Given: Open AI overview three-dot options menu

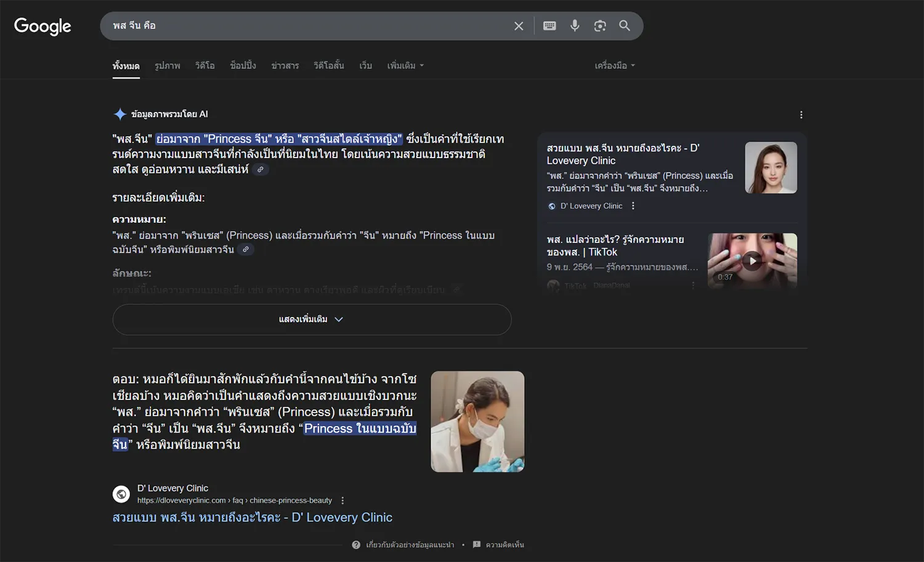Looking at the screenshot, I should pyautogui.click(x=801, y=114).
